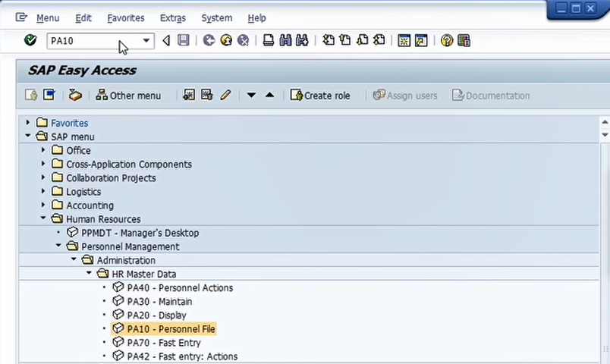This screenshot has height=364, width=610.
Task: Collapse the HR Master Data folder
Action: tap(89, 273)
